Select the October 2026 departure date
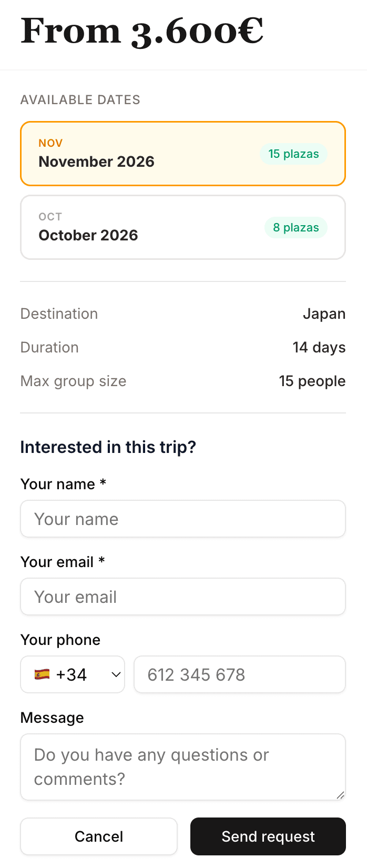Image resolution: width=367 pixels, height=868 pixels. tap(183, 227)
